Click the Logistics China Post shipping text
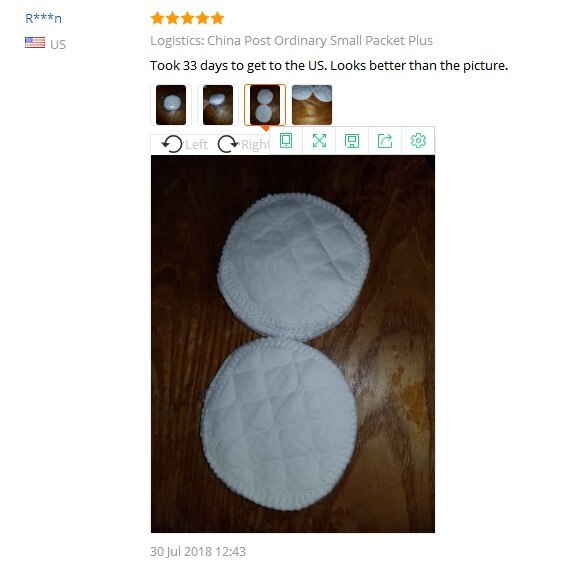This screenshot has height=568, width=562. coord(291,41)
